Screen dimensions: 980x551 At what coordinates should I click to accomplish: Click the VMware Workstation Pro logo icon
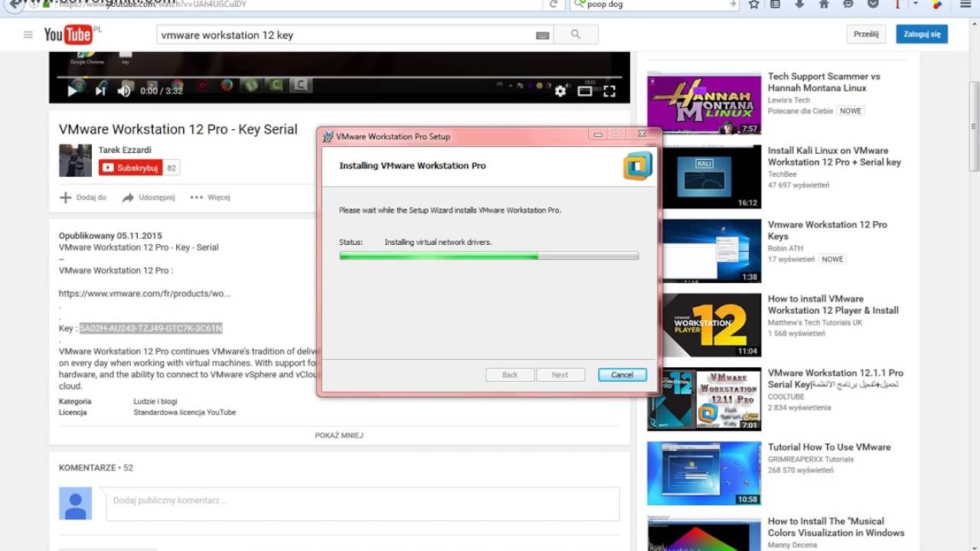(637, 165)
